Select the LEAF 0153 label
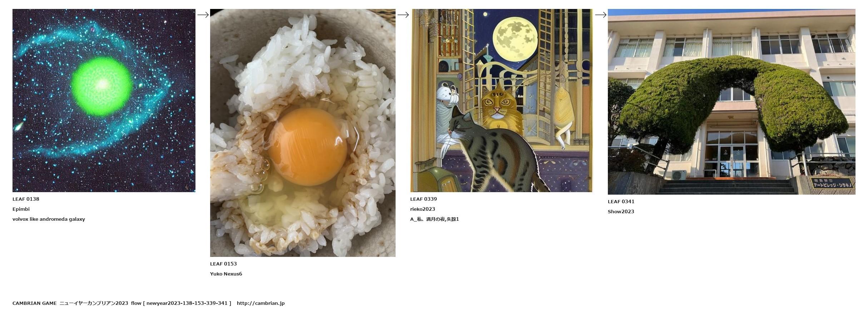 (223, 264)
